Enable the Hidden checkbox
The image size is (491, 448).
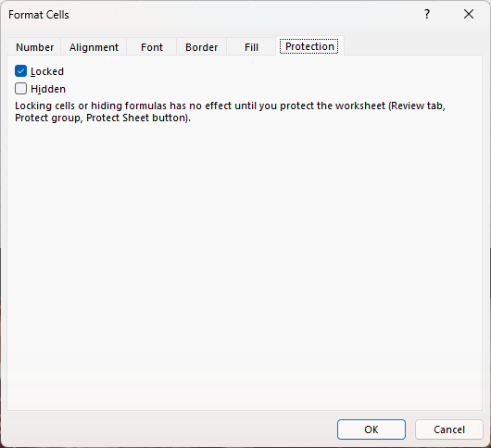click(x=20, y=89)
